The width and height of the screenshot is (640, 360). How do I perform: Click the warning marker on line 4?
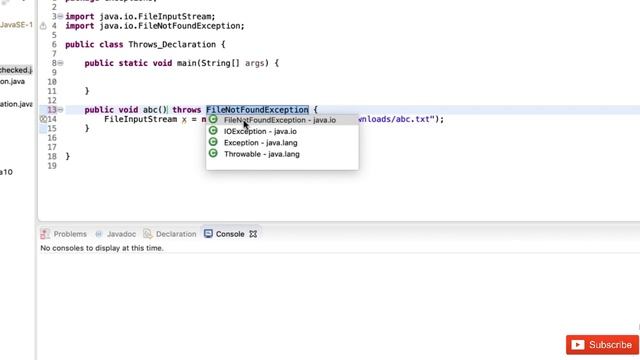[43, 26]
